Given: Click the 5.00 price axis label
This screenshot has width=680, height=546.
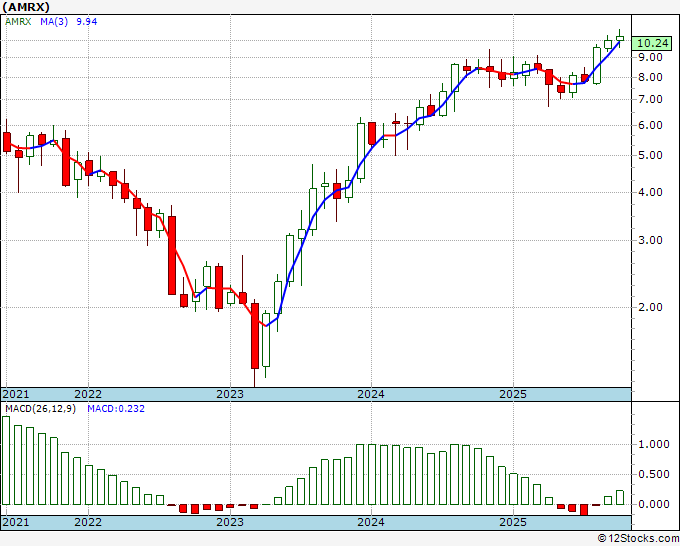Looking at the screenshot, I should point(651,155).
